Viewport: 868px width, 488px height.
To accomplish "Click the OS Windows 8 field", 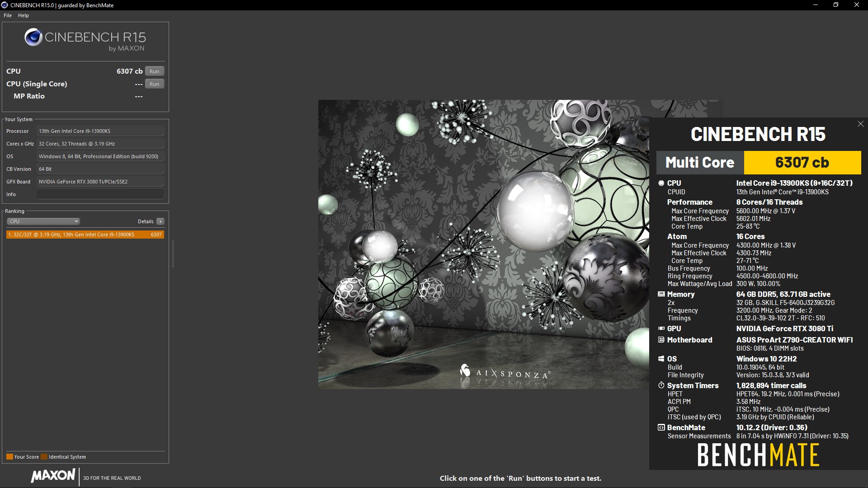I will (x=100, y=156).
